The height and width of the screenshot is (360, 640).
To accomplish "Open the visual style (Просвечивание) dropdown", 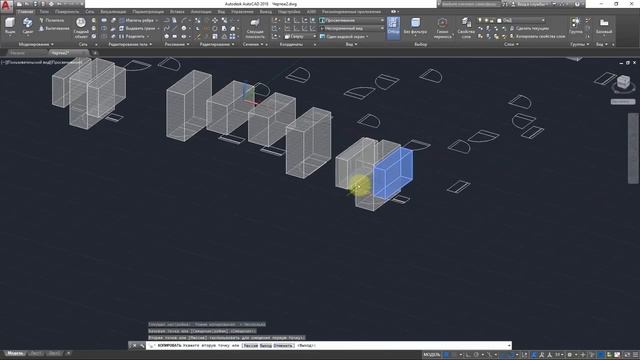I will pos(351,20).
